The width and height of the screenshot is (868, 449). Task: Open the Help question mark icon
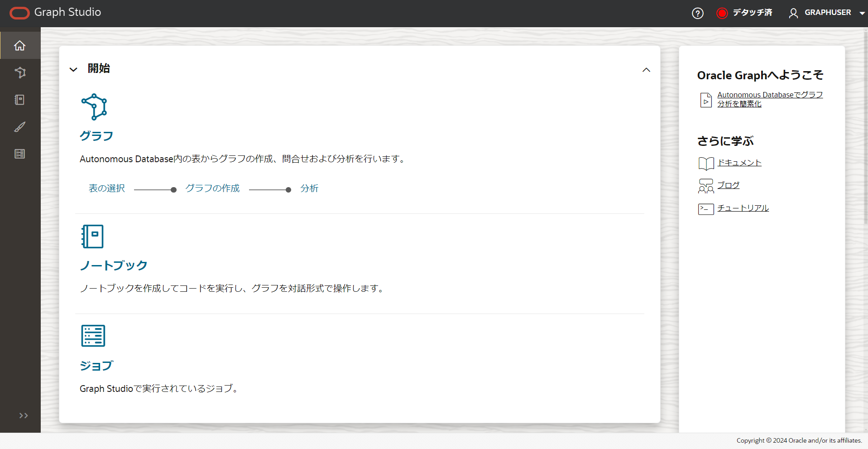pos(697,13)
